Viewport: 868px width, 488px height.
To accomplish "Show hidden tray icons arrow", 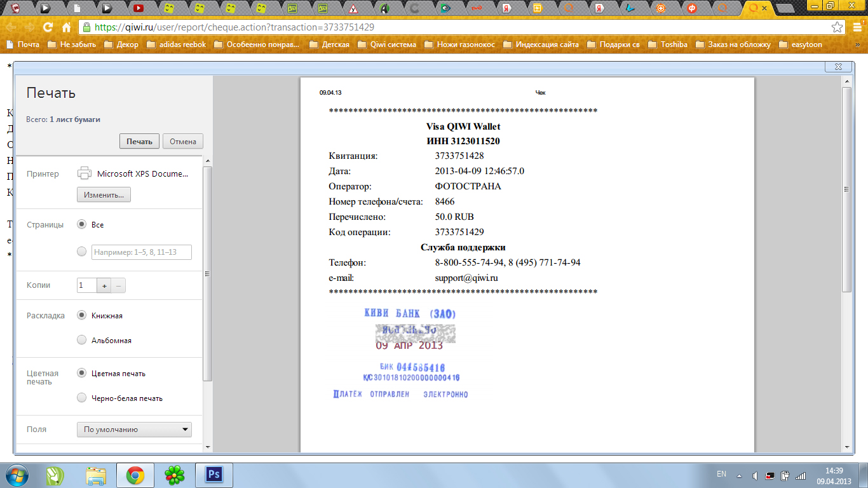I will click(x=739, y=475).
